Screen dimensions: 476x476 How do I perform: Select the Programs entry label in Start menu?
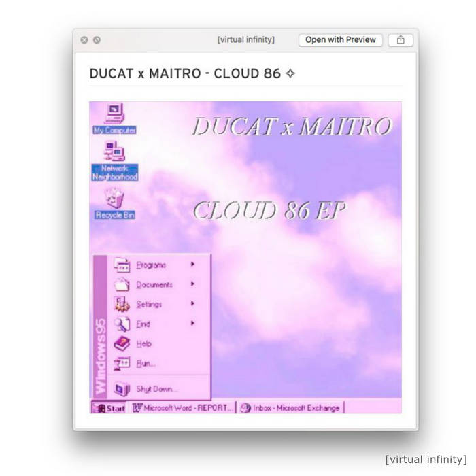click(151, 265)
